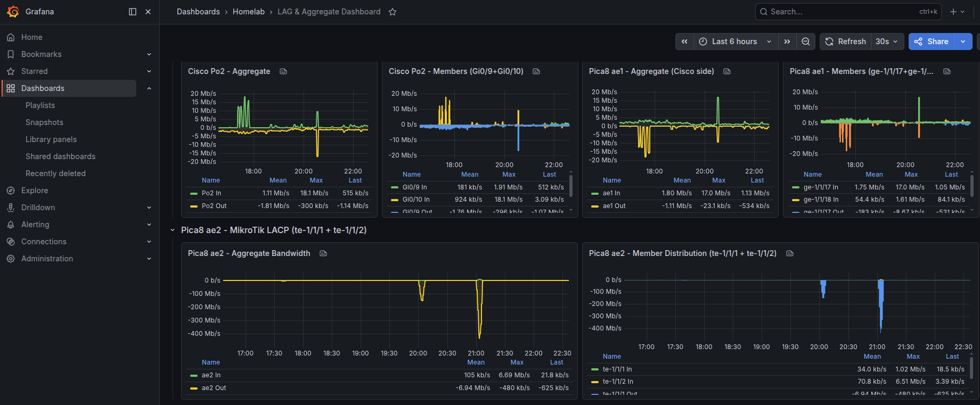This screenshot has height=405, width=980.
Task: Open the Share options dropdown arrow
Action: 963,42
